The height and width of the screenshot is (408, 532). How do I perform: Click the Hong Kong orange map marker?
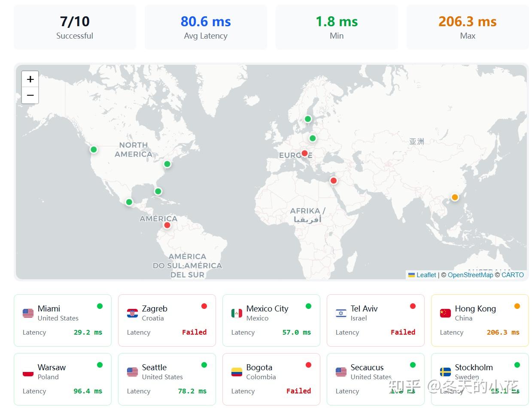(x=455, y=197)
